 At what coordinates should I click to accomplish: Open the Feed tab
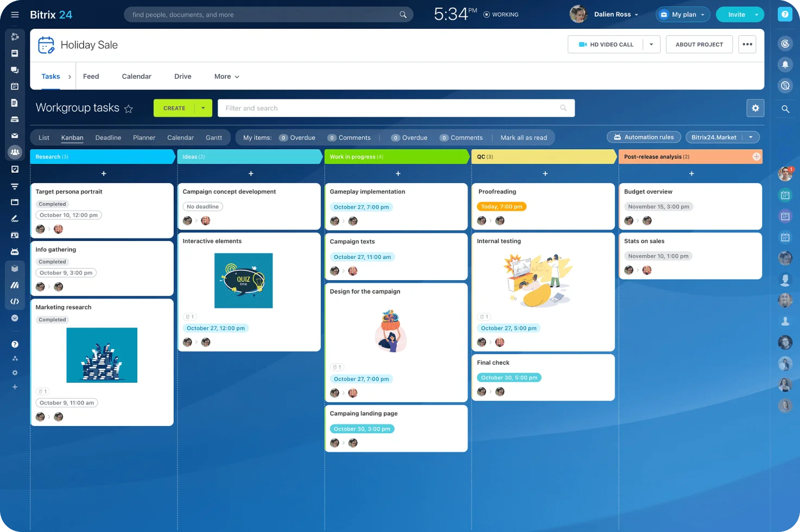click(x=91, y=77)
